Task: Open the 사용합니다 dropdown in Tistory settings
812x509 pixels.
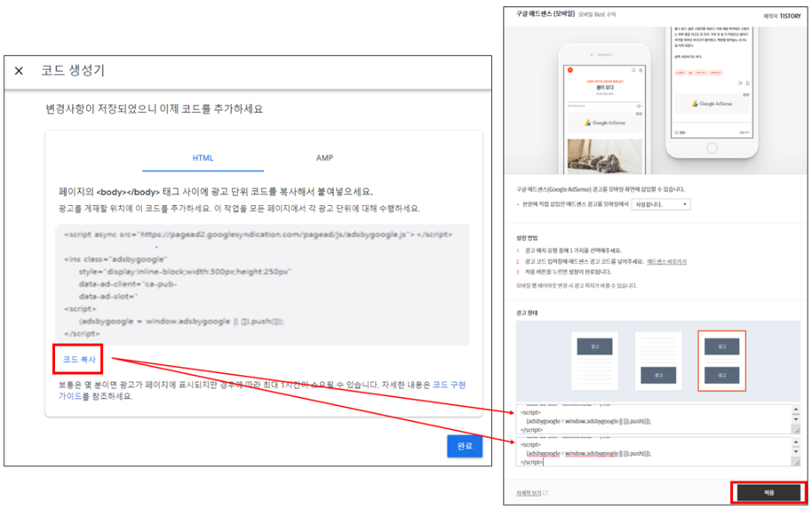Action: 661,204
